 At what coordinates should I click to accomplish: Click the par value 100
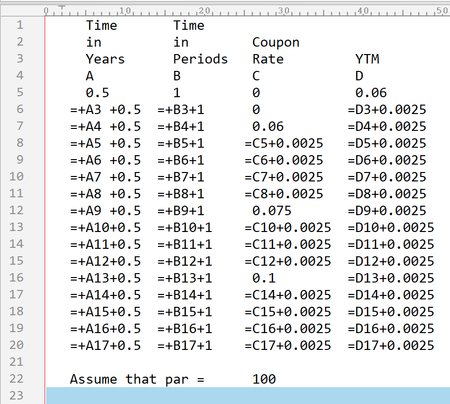264,379
